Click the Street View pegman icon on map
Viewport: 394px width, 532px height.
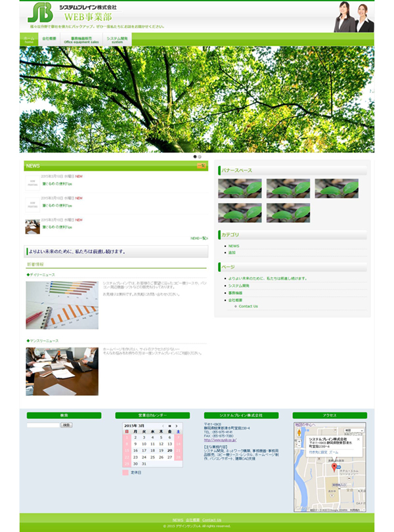pyautogui.click(x=299, y=433)
